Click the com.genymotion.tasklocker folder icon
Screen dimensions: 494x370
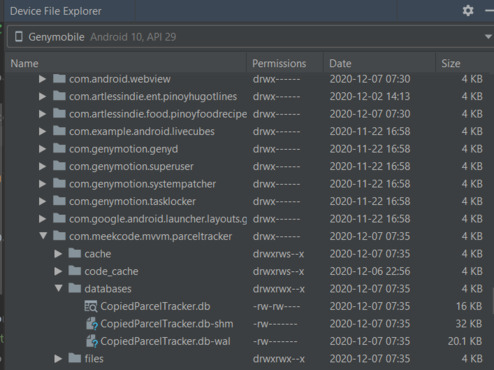coord(59,201)
